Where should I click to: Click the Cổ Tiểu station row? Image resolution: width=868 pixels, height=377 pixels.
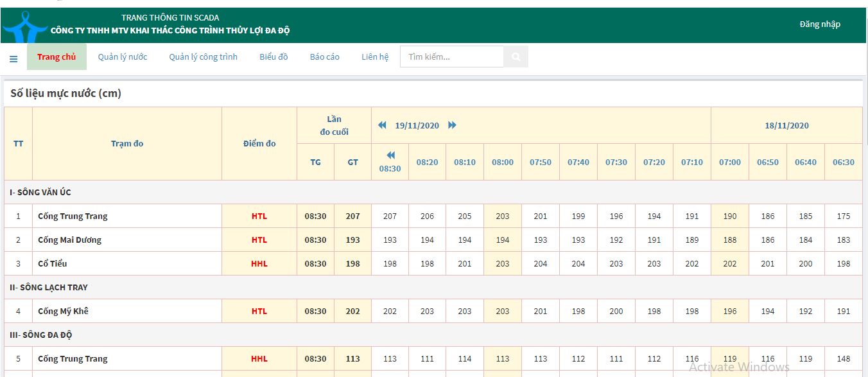[53, 264]
